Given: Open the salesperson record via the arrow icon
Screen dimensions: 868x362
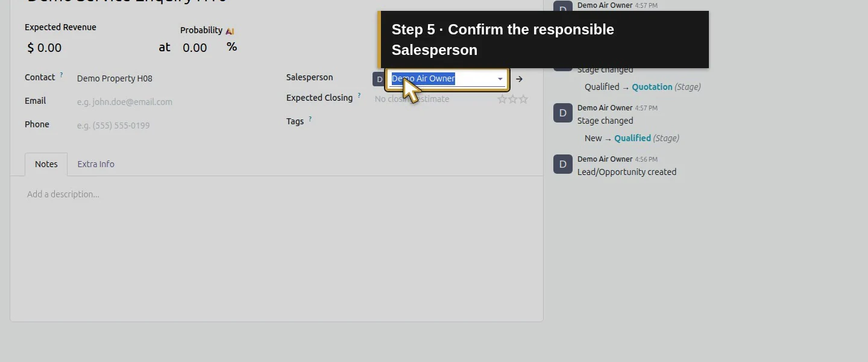Looking at the screenshot, I should pos(519,79).
